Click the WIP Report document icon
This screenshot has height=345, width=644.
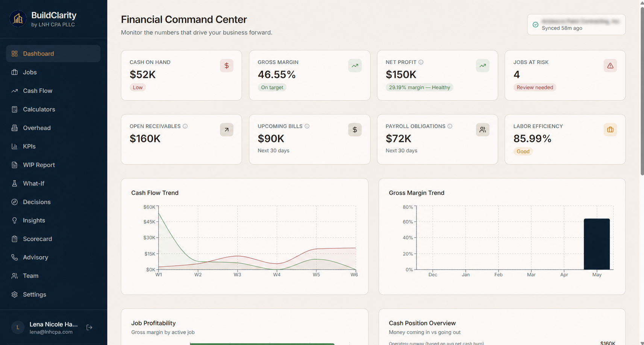15,165
